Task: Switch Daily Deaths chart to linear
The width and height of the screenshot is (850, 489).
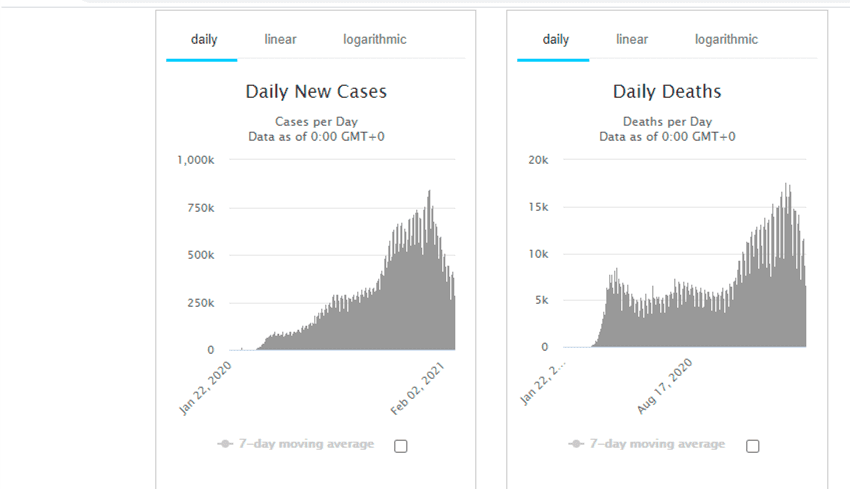Action: click(631, 40)
